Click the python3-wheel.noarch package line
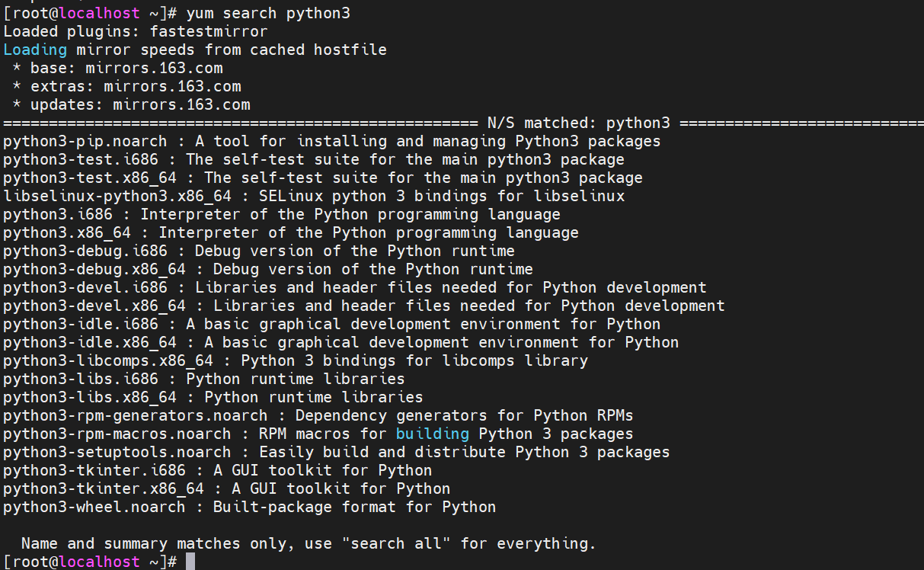This screenshot has width=924, height=570. tap(249, 507)
